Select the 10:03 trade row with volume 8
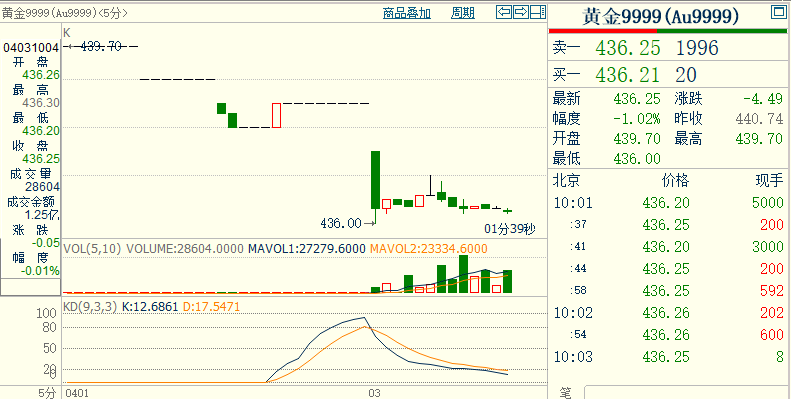The width and height of the screenshot is (791, 399). tap(668, 357)
